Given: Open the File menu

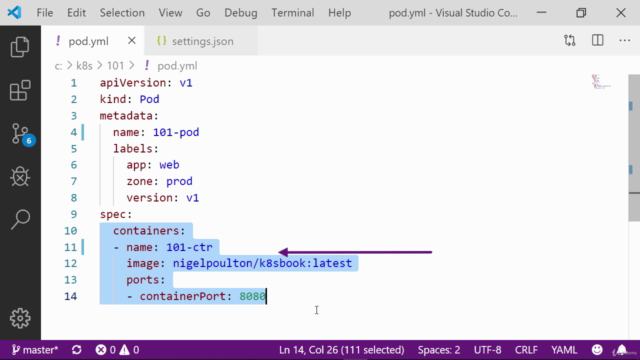Looking at the screenshot, I should 44,13.
